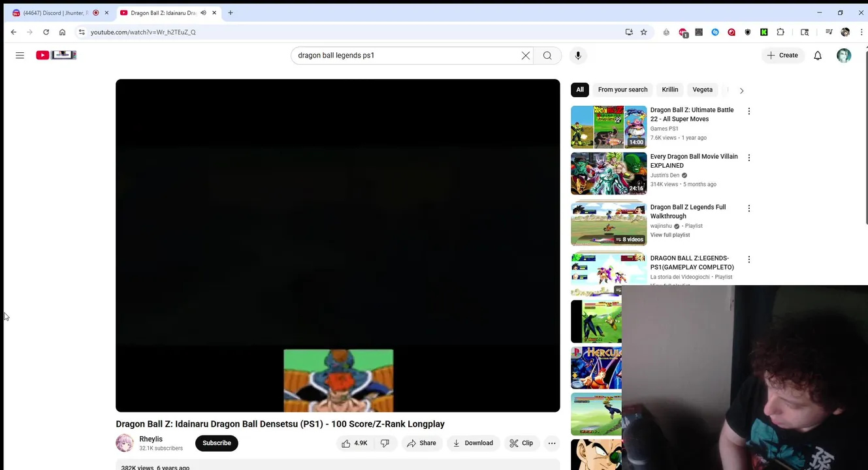Image resolution: width=868 pixels, height=470 pixels.
Task: Select the Krillin filter chip
Action: pyautogui.click(x=670, y=90)
